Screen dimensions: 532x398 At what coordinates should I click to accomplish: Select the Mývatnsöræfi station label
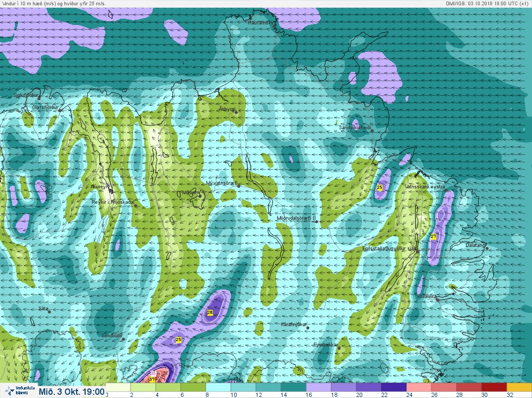(x=222, y=183)
